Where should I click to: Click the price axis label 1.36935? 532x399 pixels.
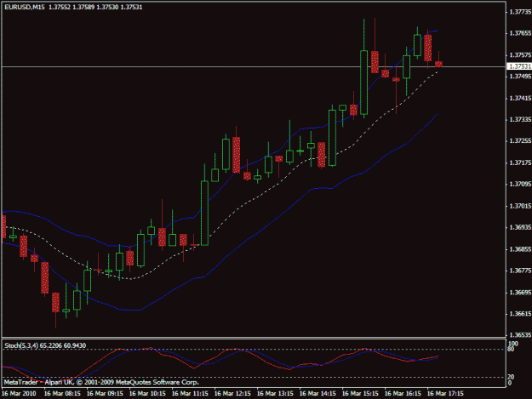point(520,227)
